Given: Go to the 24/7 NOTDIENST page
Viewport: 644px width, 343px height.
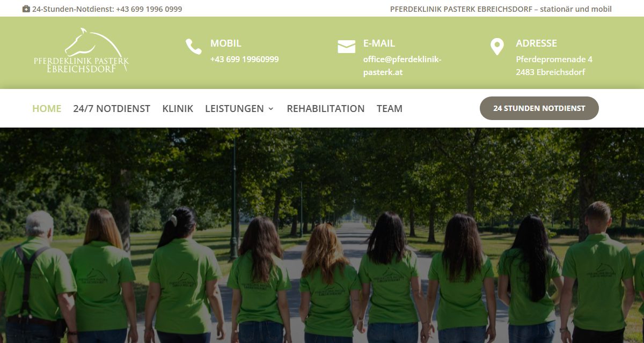Looking at the screenshot, I should click(112, 109).
